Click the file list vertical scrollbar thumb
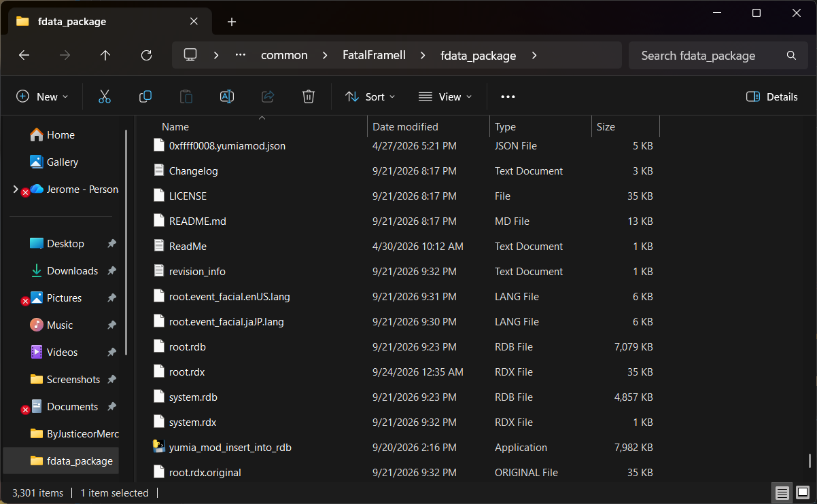Screen dimensions: 817x504 (809, 461)
